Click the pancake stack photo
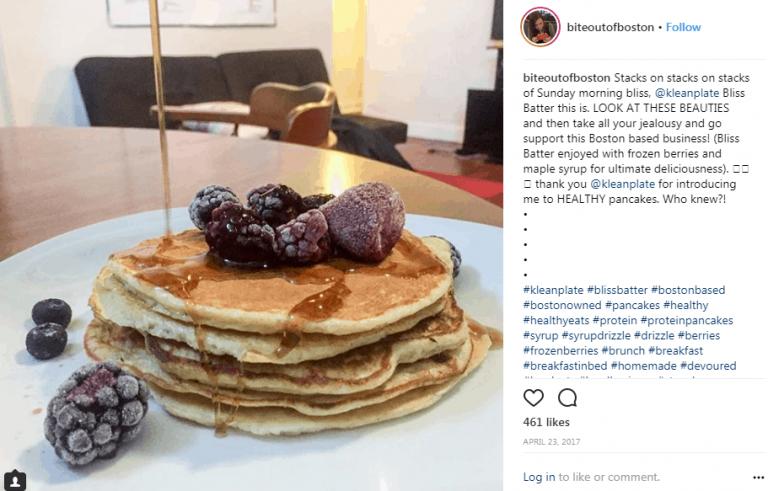This screenshot has width=768, height=491. (251, 246)
